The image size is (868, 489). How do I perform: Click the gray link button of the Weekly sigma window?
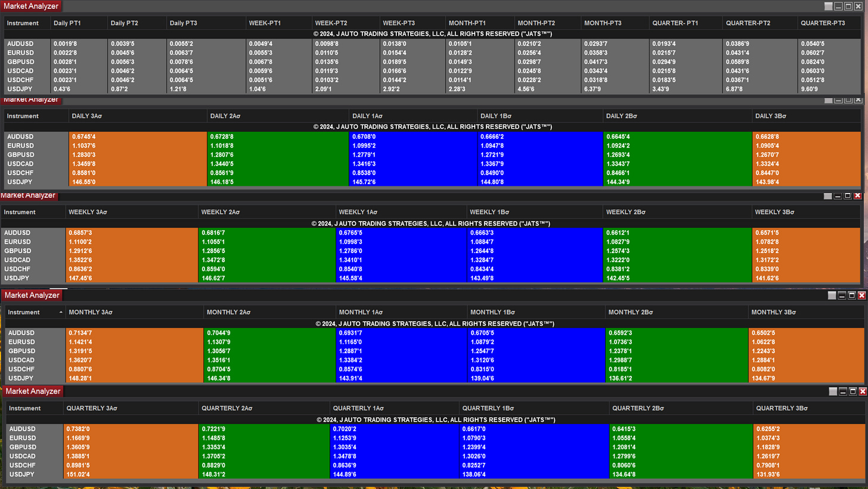point(827,196)
